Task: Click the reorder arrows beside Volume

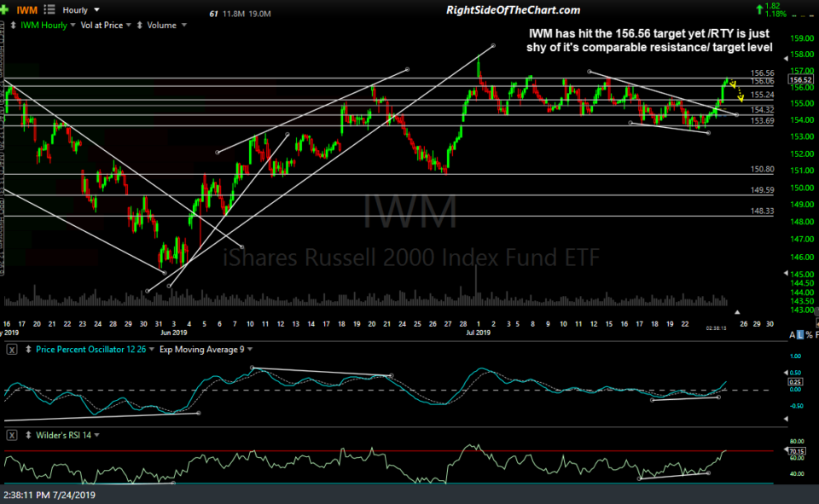Action: (140, 26)
